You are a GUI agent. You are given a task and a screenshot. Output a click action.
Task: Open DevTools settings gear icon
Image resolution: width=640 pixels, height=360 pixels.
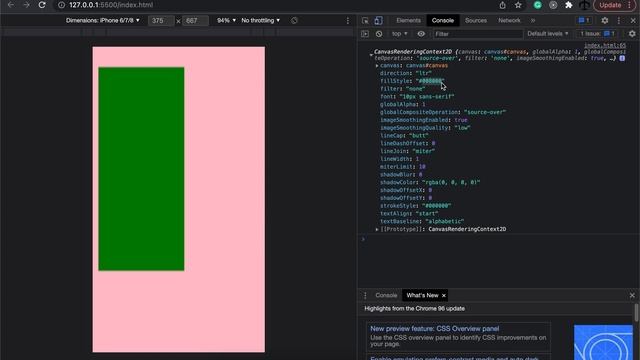(605, 20)
